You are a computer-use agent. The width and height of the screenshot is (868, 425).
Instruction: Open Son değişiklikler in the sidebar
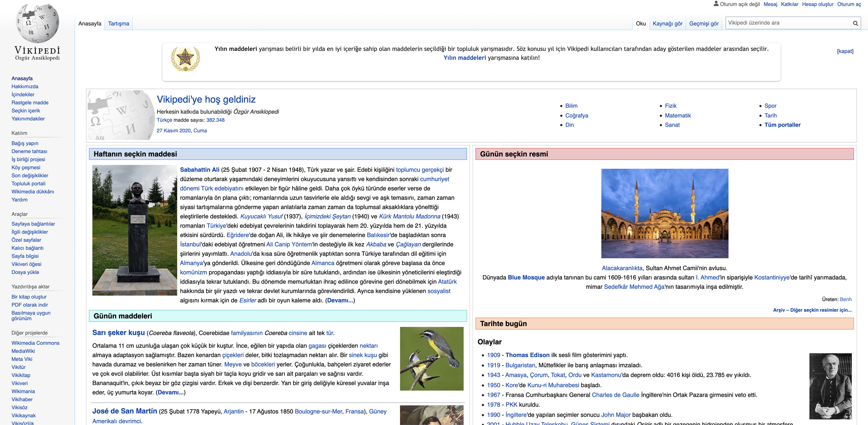pos(30,175)
